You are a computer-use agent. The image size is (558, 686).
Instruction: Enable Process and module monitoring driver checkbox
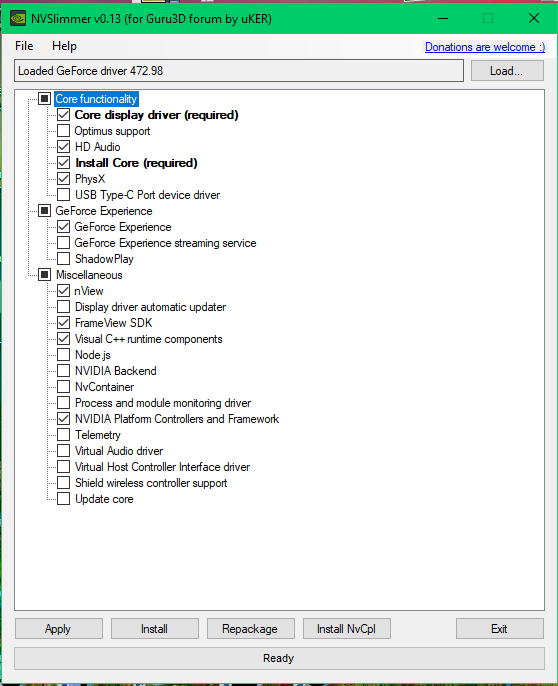tap(63, 403)
